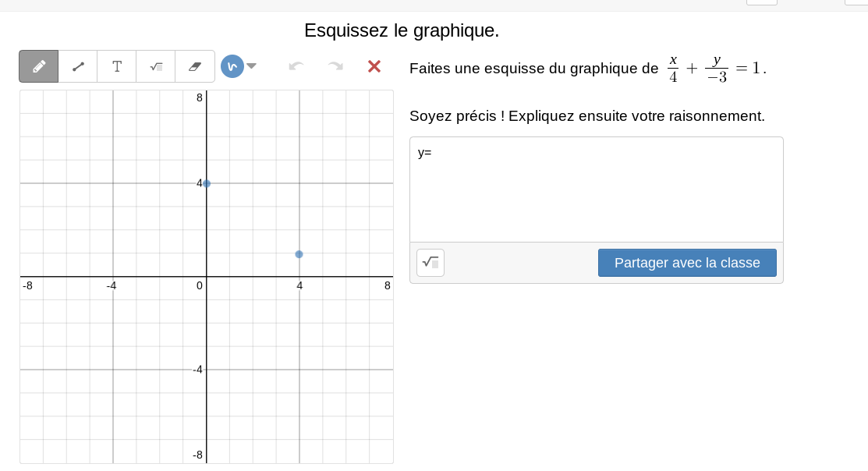Redo the last undone stroke

[x=335, y=66]
